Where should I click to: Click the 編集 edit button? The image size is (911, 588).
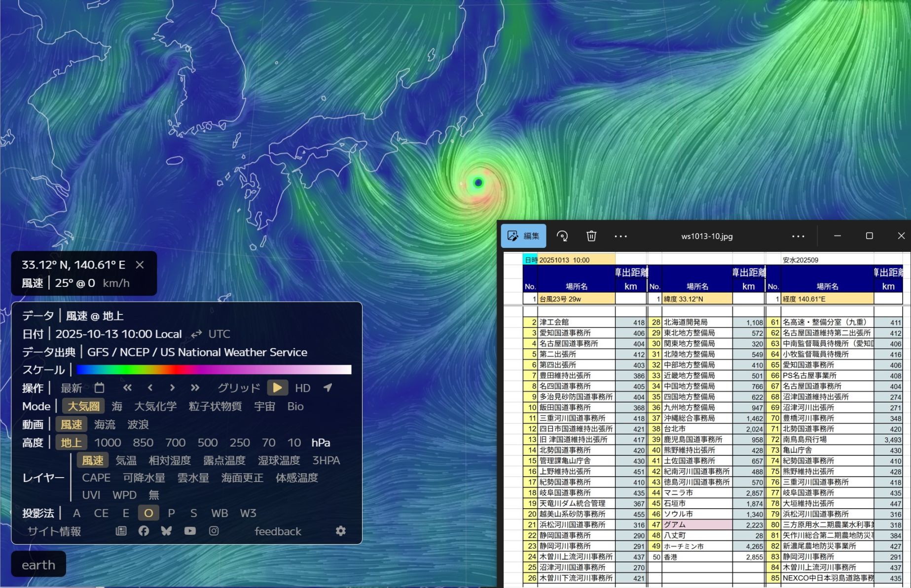(x=524, y=236)
